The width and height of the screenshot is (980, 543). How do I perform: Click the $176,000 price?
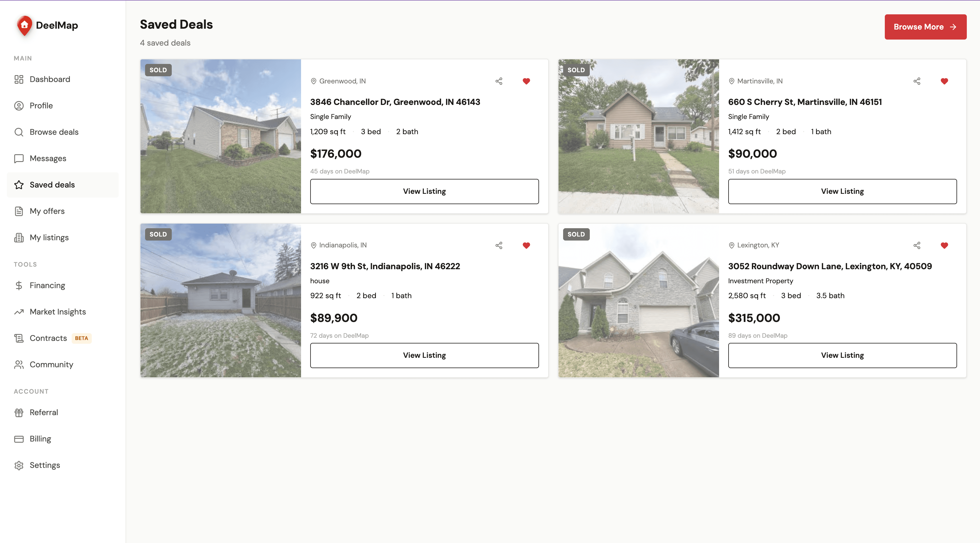click(335, 154)
